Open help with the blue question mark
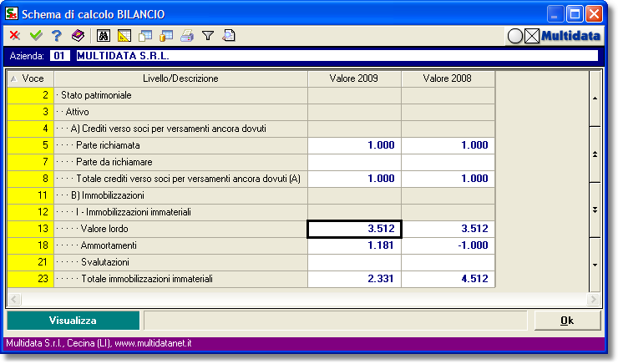The height and width of the screenshot is (364, 618). (57, 35)
